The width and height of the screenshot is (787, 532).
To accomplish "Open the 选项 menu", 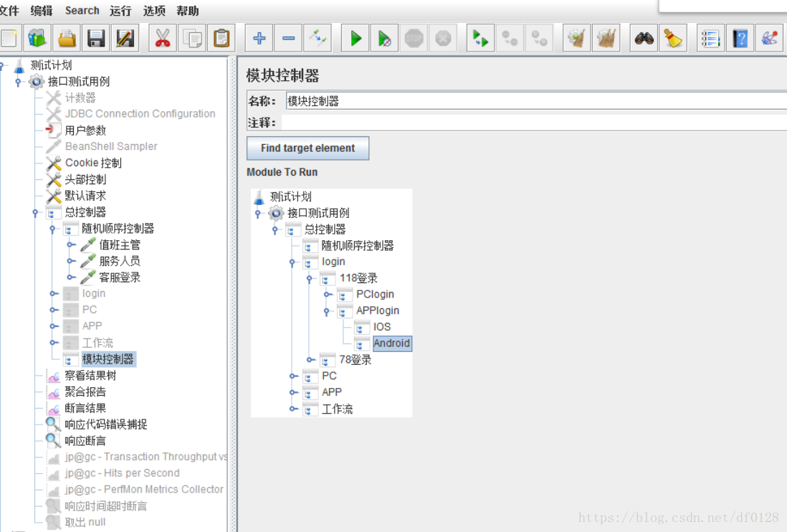I will click(154, 11).
